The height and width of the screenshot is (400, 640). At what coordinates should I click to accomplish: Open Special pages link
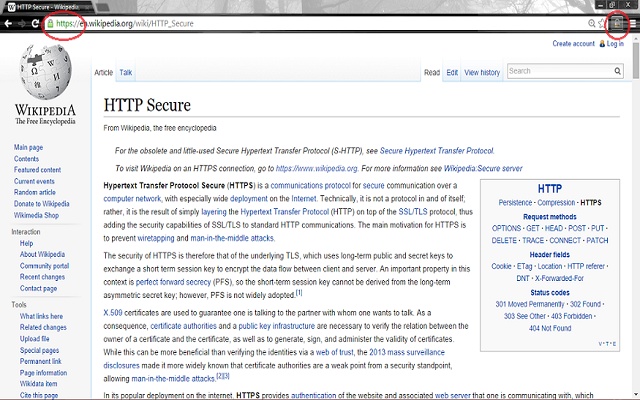tap(40, 350)
